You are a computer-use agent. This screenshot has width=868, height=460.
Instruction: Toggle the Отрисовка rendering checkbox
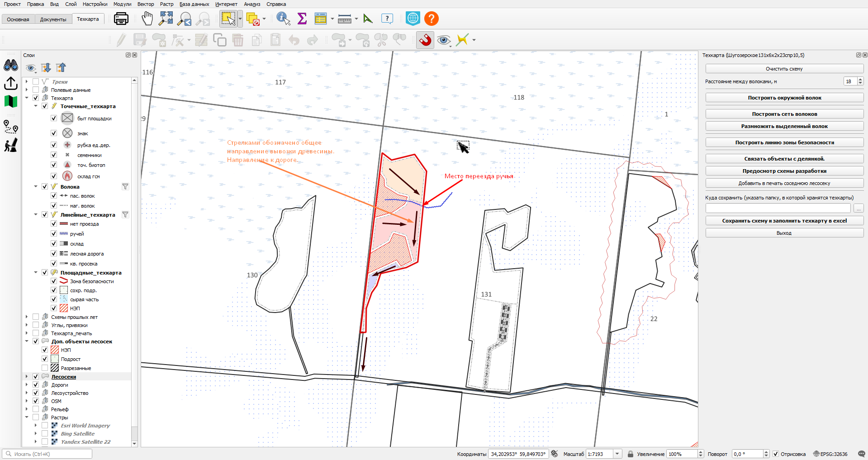[x=776, y=454]
